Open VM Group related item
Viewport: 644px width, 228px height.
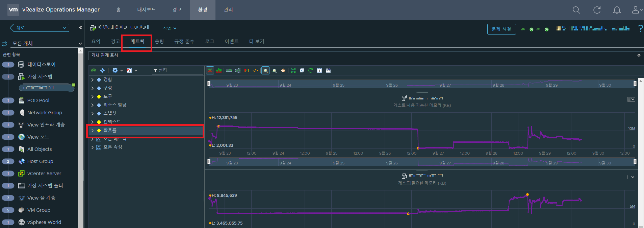(x=39, y=210)
